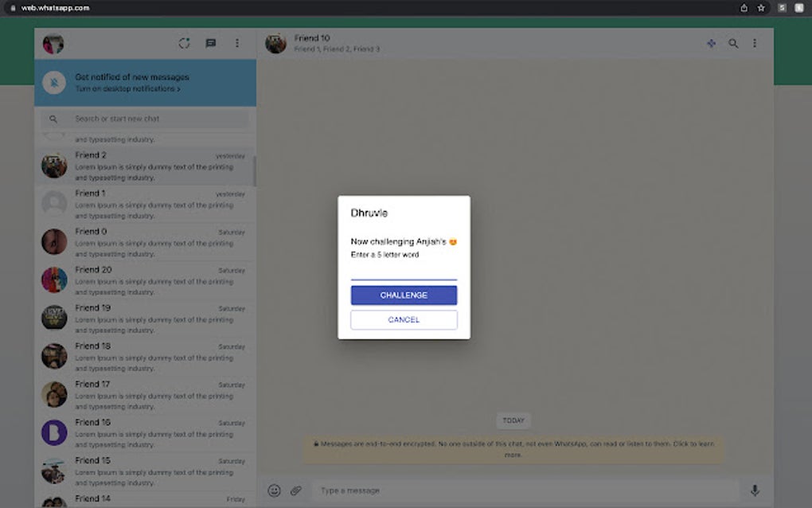Click the CHALLENGE button in Dhruvle dialog
Viewport: 812px width, 508px height.
point(404,295)
